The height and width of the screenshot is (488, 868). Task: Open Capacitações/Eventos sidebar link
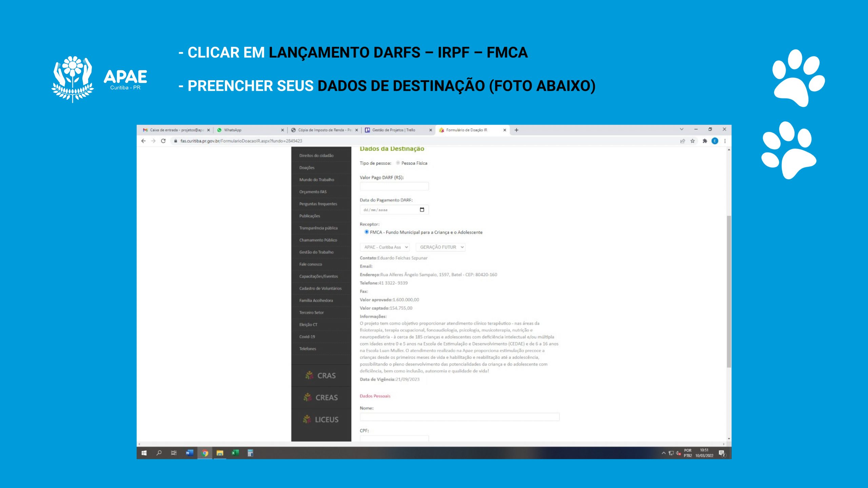pos(319,276)
